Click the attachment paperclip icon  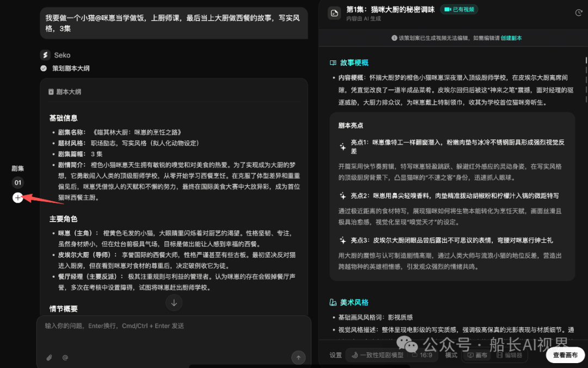49,358
